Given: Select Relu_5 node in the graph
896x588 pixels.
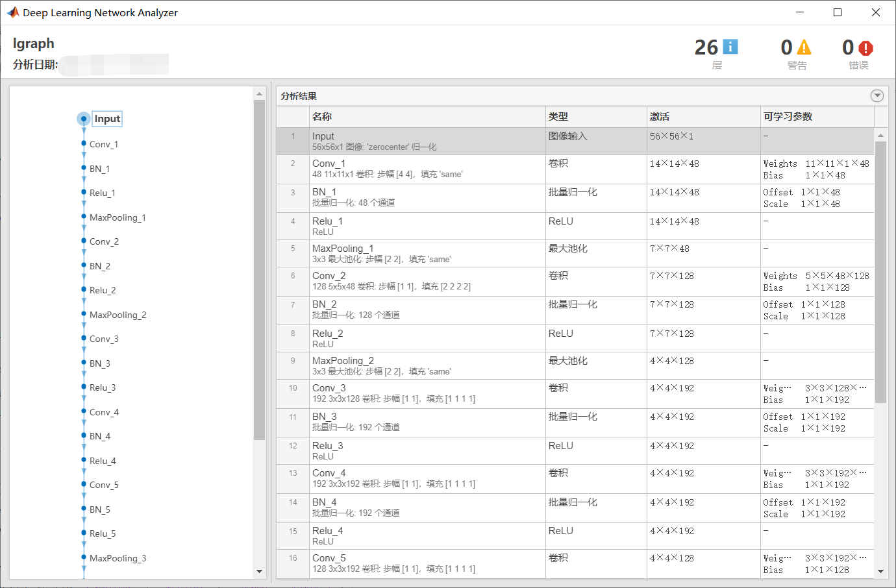Looking at the screenshot, I should [102, 533].
